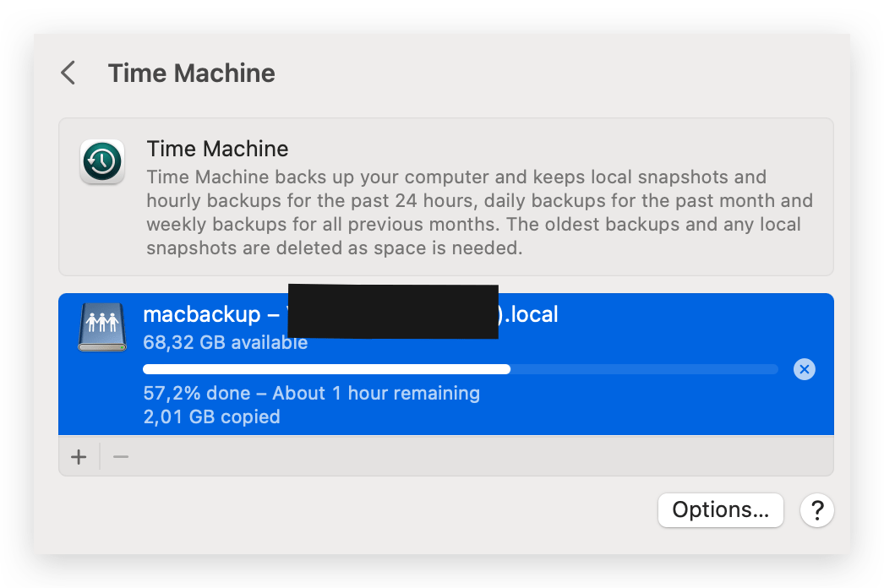884x588 pixels.
Task: Open help via the question mark icon
Action: click(x=816, y=510)
